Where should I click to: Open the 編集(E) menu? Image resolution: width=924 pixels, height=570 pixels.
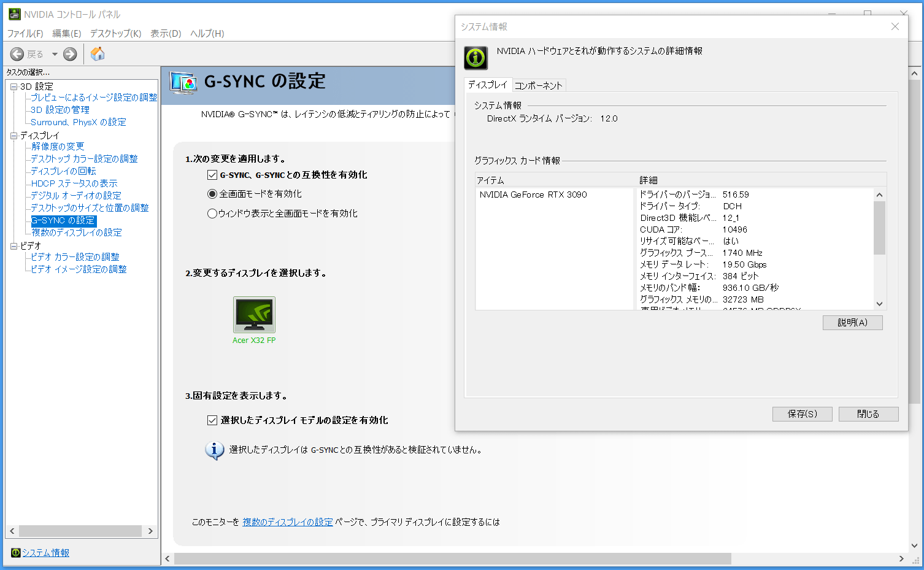point(66,33)
